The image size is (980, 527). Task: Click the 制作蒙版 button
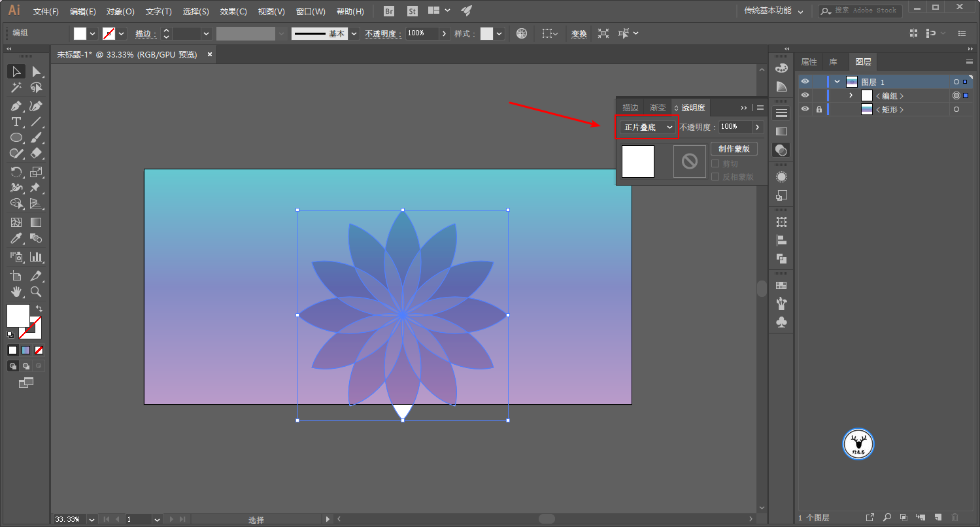(734, 149)
